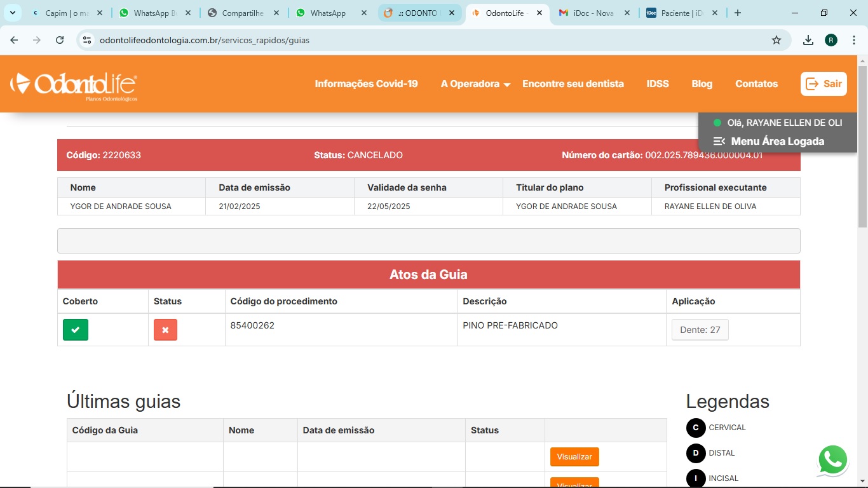The image size is (868, 488).
Task: Switch to the iDoc - Nova browser tab
Action: pos(593,13)
